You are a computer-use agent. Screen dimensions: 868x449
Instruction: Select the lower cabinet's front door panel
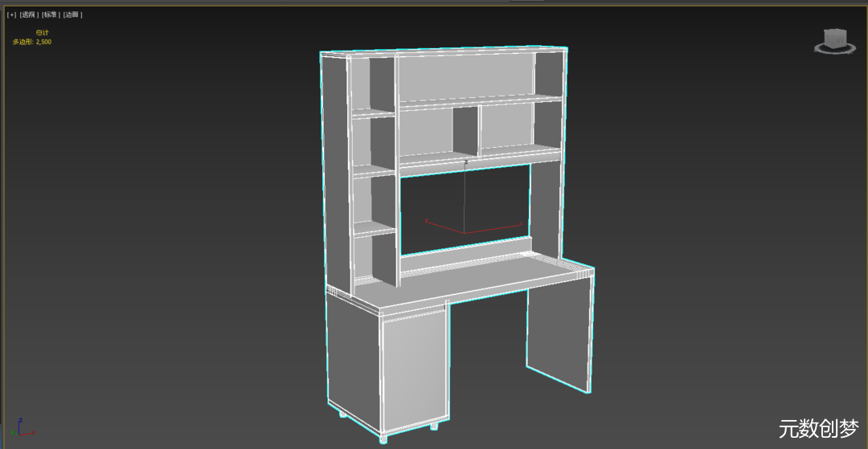[414, 371]
